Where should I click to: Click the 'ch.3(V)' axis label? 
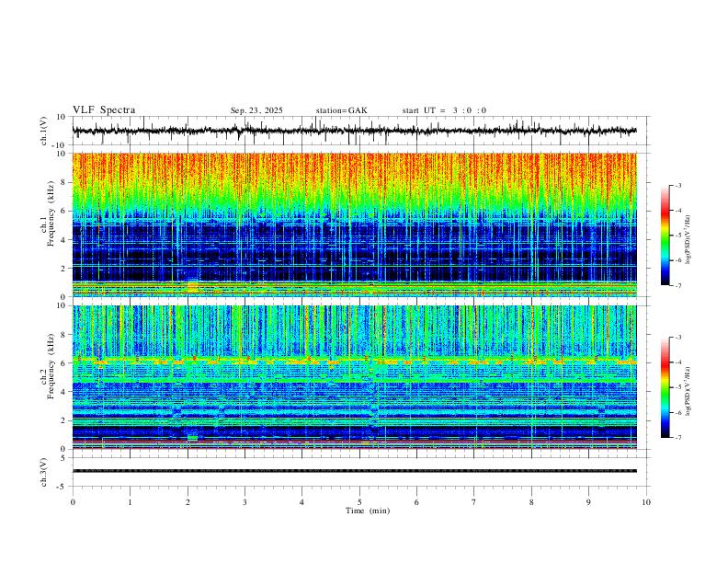(x=44, y=472)
